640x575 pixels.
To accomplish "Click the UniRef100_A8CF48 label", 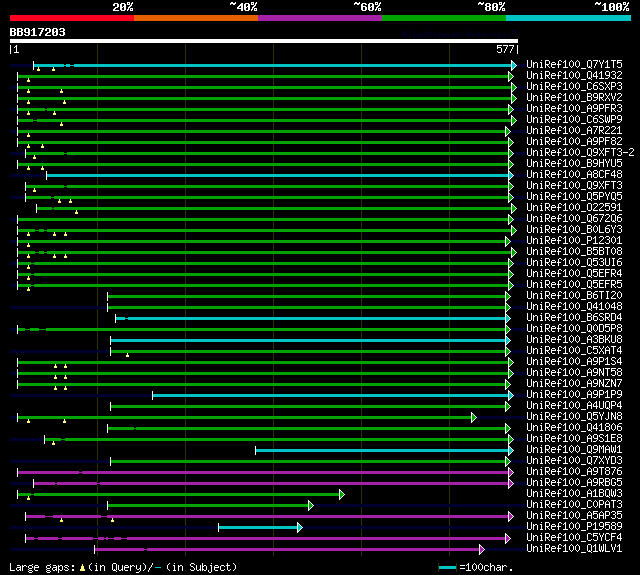I will [x=574, y=175].
